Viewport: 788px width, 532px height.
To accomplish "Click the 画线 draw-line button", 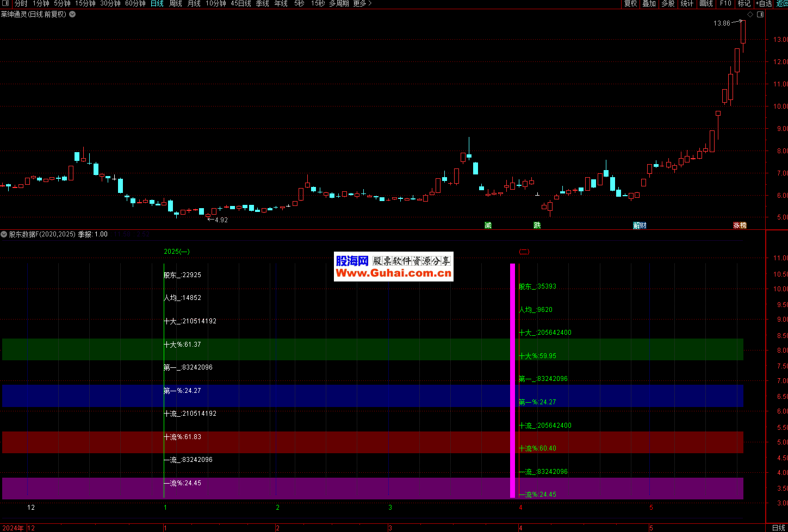I will 706,3.
